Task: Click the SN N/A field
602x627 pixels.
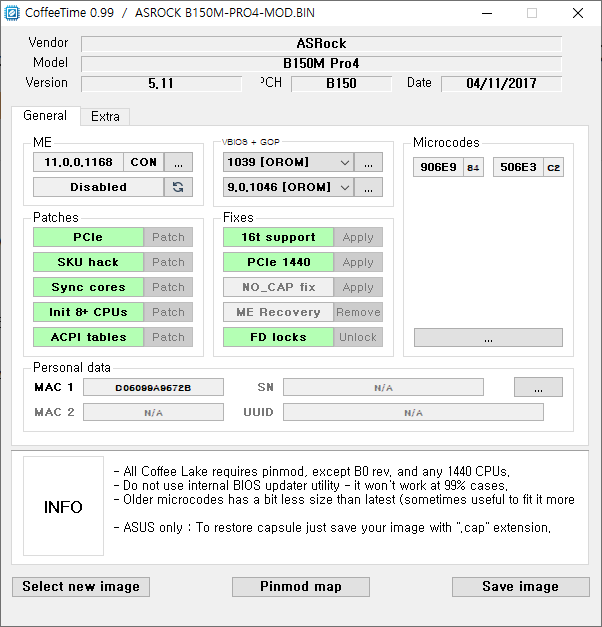Action: [383, 387]
